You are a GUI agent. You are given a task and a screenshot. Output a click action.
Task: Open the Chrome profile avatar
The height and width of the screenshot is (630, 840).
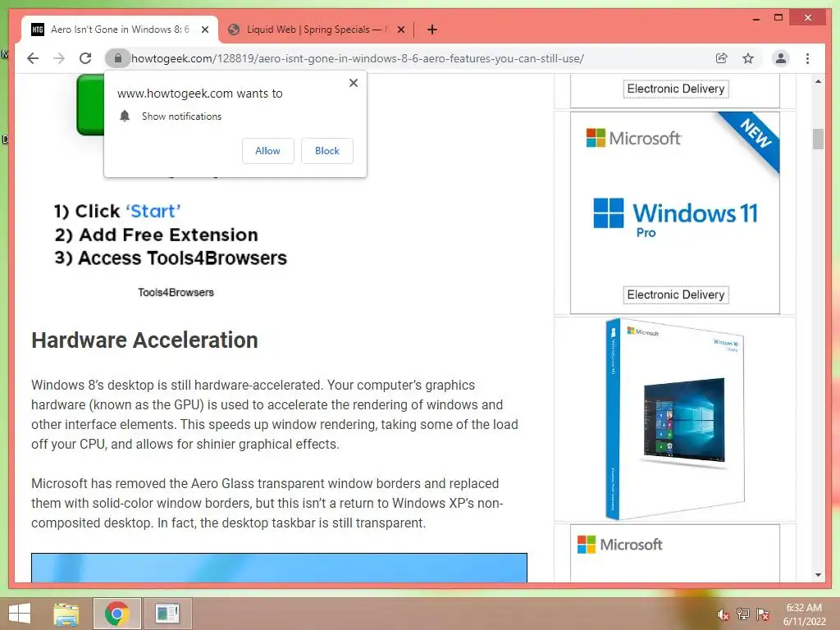(x=781, y=58)
